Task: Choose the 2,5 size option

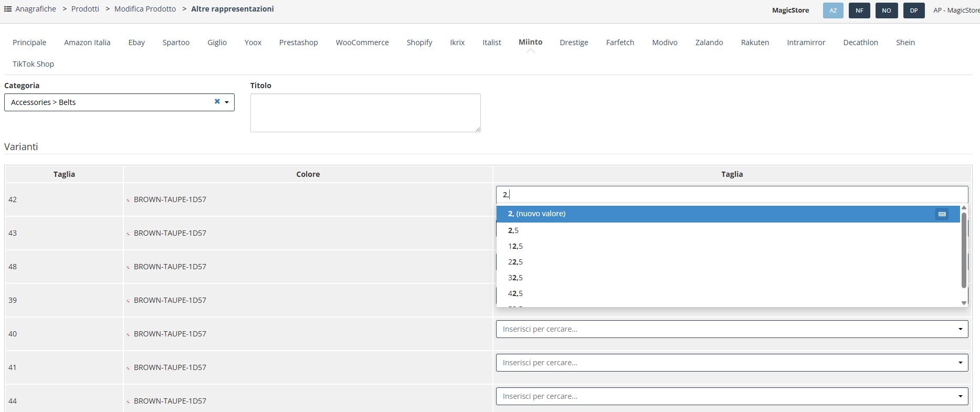Action: [728, 230]
